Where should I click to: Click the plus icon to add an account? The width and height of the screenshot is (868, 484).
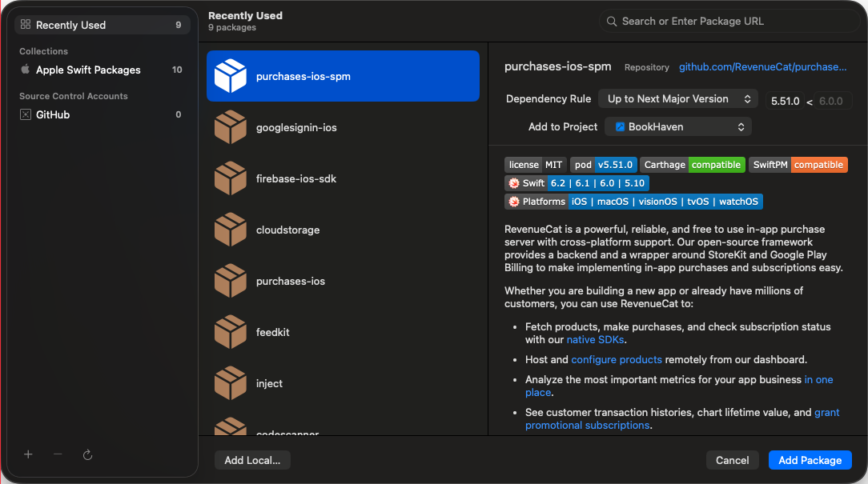(28, 454)
